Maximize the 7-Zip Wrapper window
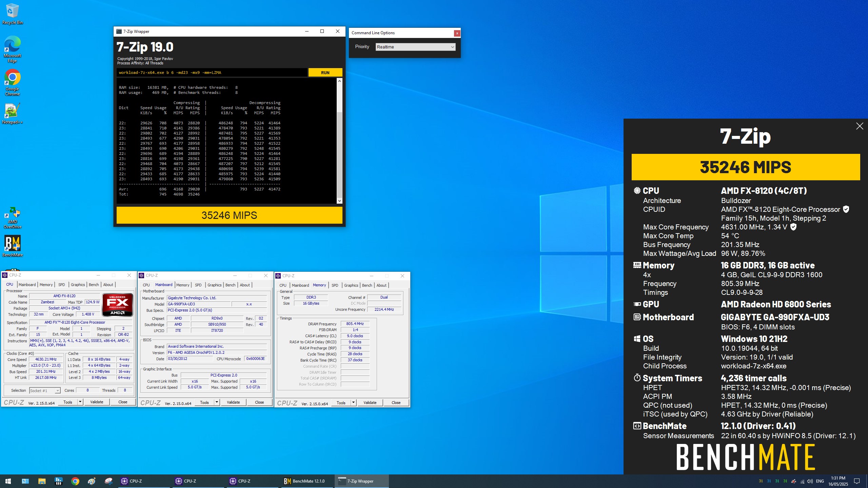The image size is (868, 488). tap(322, 31)
